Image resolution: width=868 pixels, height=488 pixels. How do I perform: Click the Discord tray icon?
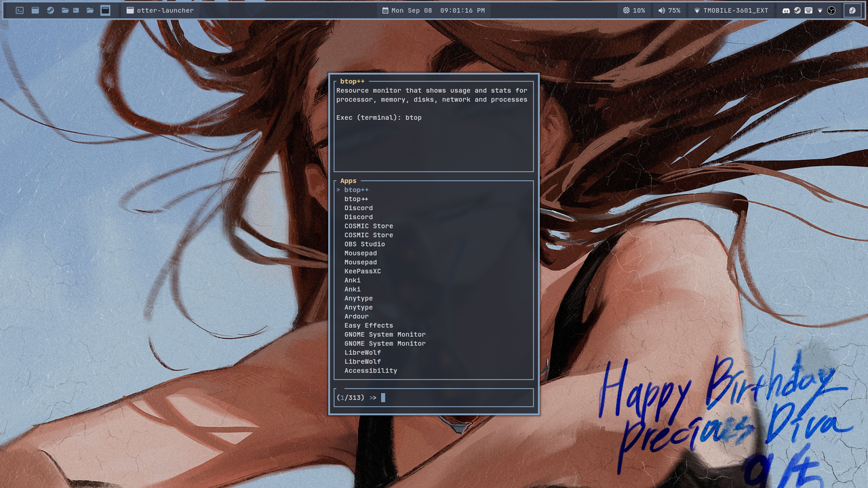coord(786,10)
